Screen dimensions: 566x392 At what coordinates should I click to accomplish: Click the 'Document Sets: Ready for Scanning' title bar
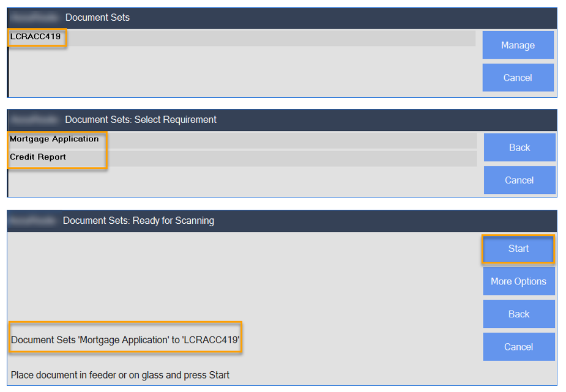[x=139, y=221]
